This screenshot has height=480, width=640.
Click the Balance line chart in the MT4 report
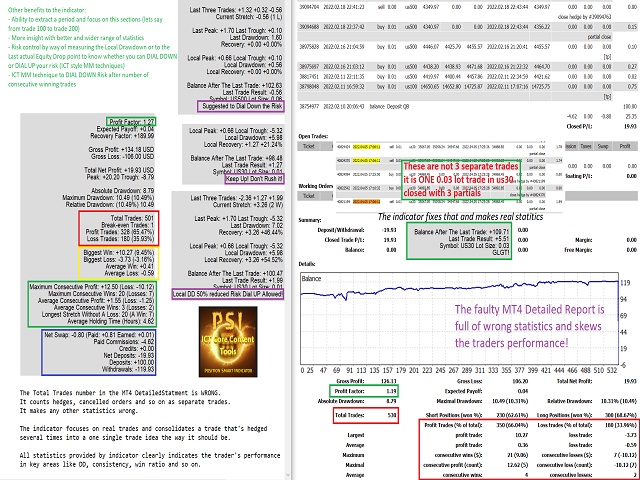459,318
